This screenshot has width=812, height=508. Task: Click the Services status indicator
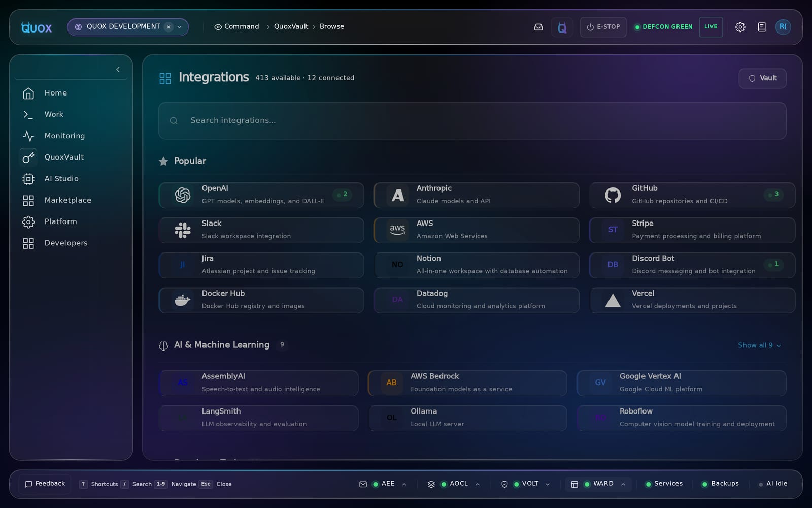pos(664,484)
